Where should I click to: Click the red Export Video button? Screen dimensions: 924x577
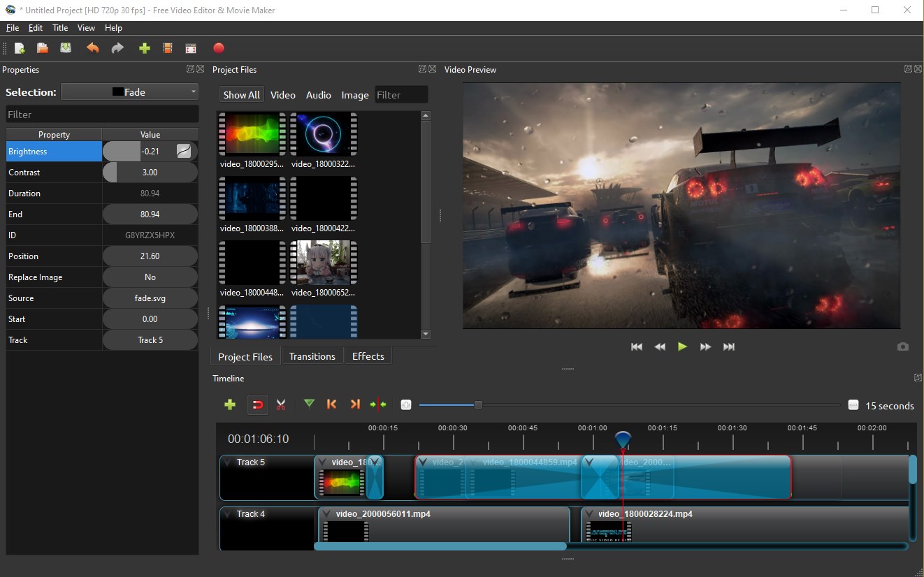click(x=219, y=48)
